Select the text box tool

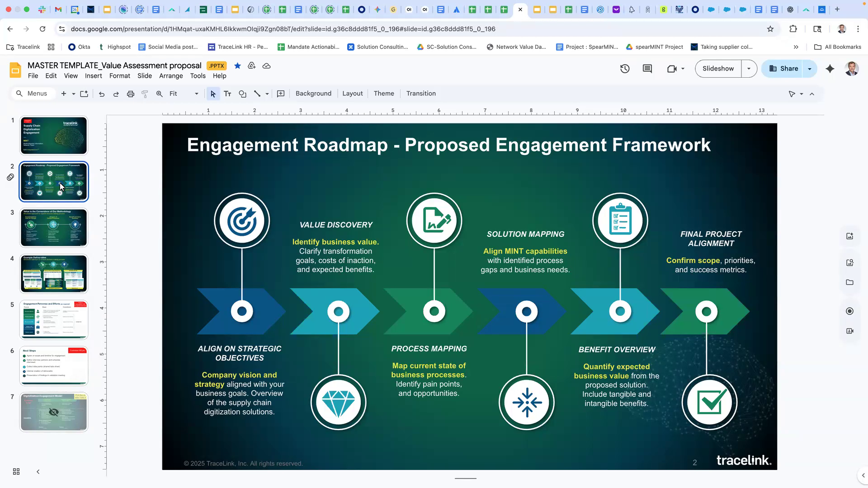227,94
